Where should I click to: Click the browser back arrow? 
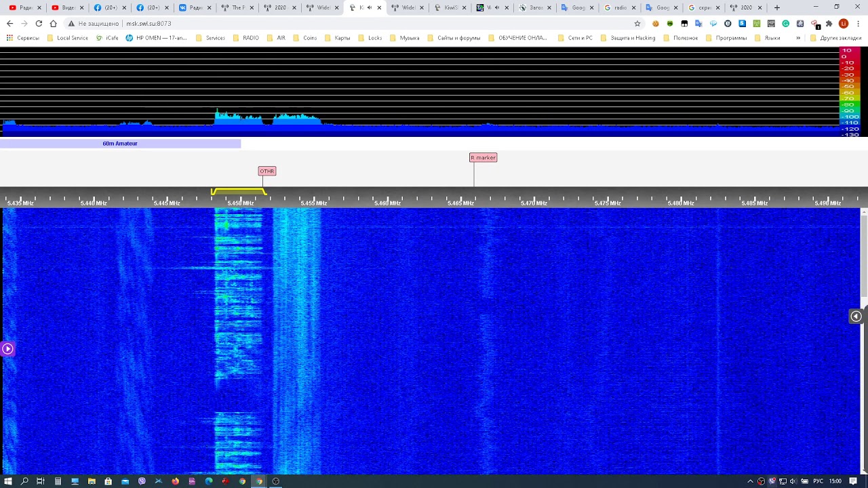pos(9,23)
